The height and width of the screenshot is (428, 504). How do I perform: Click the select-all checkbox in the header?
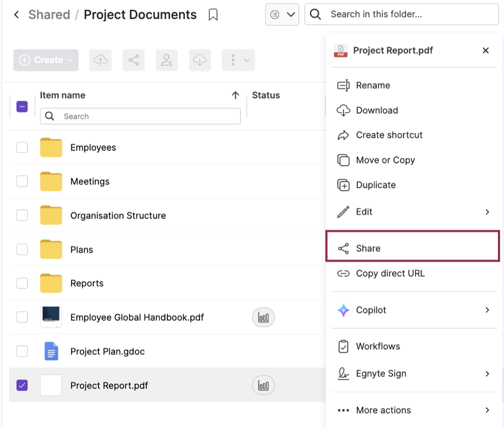[21, 106]
